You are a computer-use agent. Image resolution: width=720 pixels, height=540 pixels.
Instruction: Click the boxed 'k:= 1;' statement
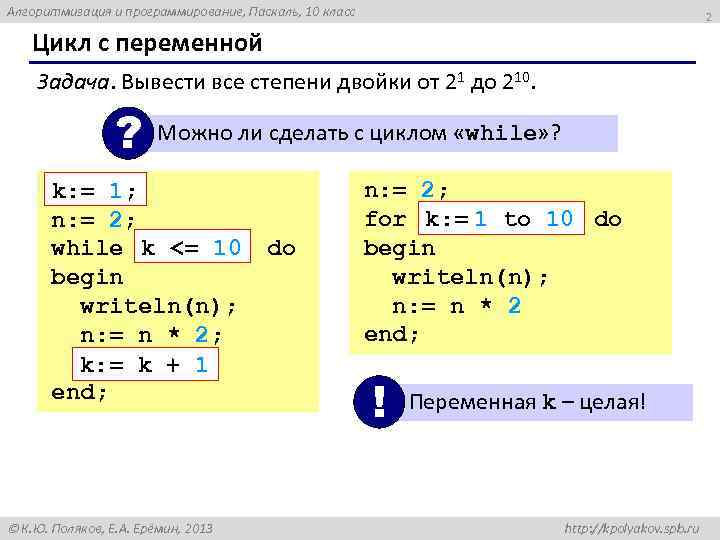[96, 189]
